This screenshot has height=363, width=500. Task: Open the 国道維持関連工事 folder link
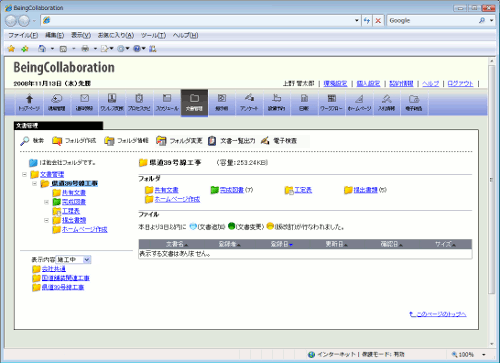point(66,278)
